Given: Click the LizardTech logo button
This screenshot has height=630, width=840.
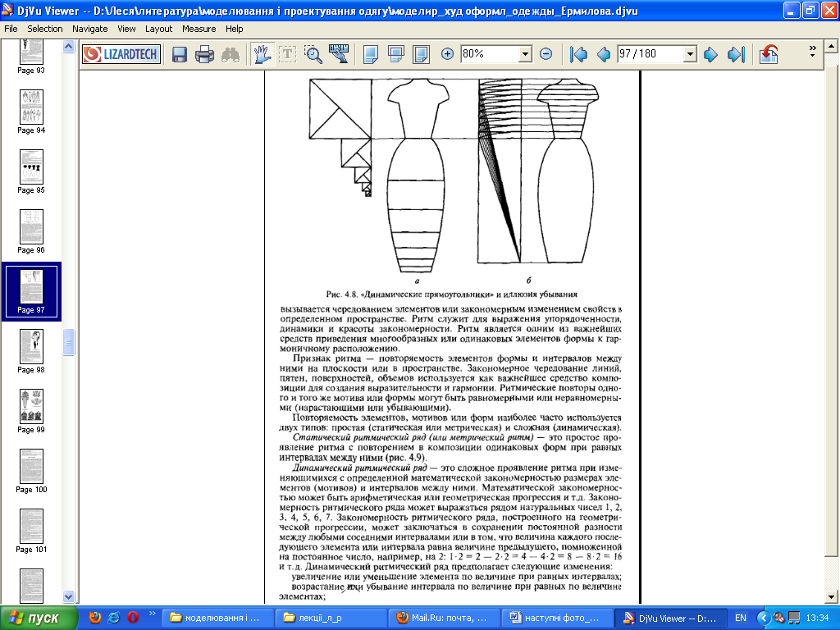Looking at the screenshot, I should (x=121, y=54).
